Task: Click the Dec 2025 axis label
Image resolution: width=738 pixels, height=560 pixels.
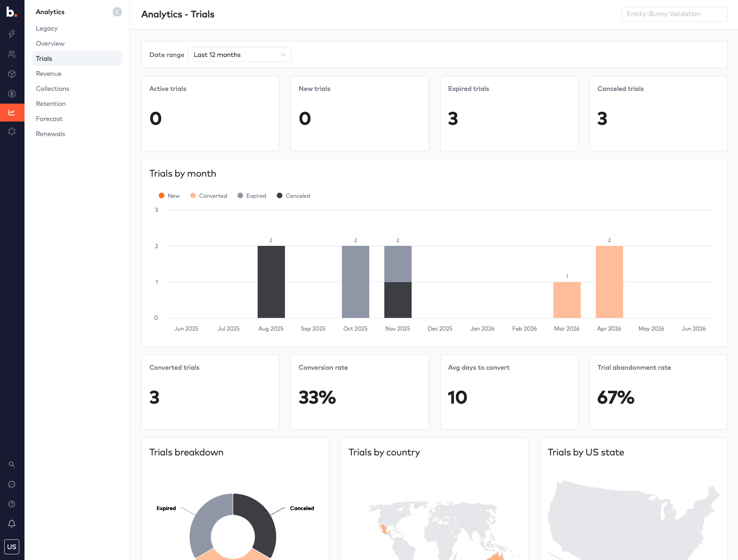Action: (440, 329)
